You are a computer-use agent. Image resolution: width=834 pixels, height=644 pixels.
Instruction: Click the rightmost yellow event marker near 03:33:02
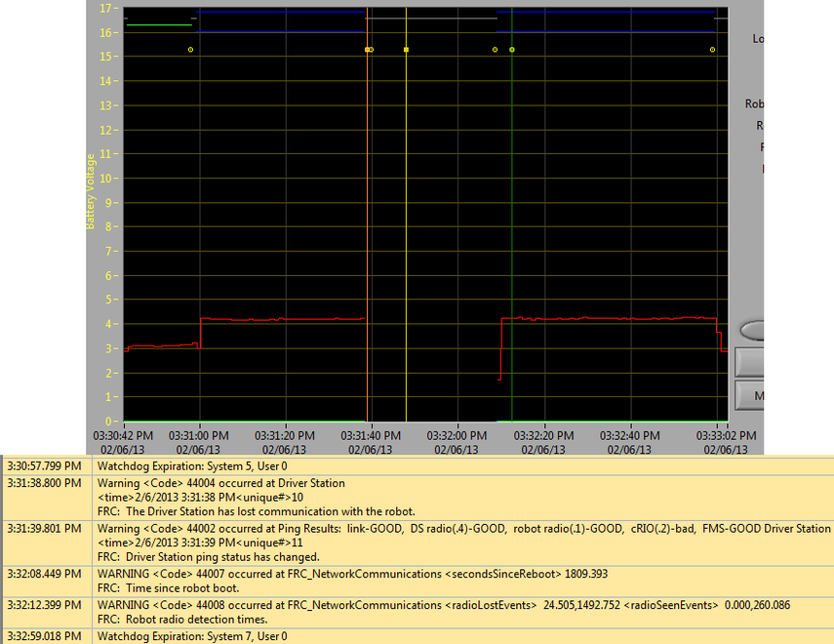pos(712,49)
